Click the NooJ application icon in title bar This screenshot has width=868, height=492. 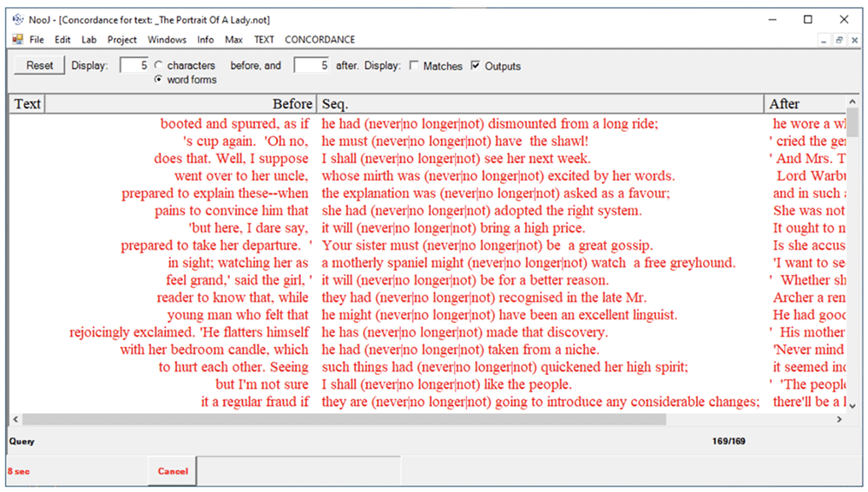point(18,19)
